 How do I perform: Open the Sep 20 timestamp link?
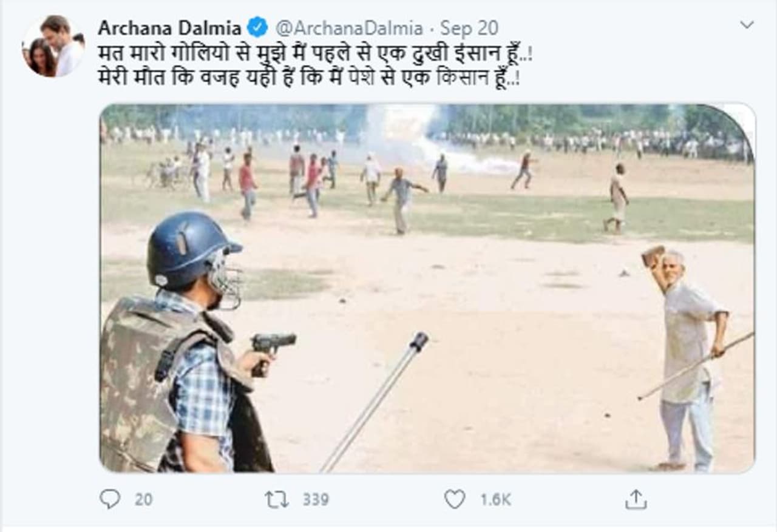click(469, 28)
